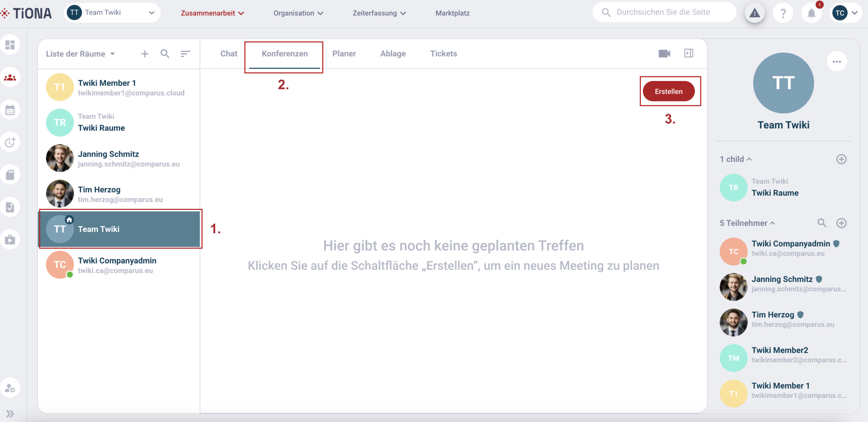868x422 pixels.
Task: Open sort options for rooms list
Action: pos(185,54)
